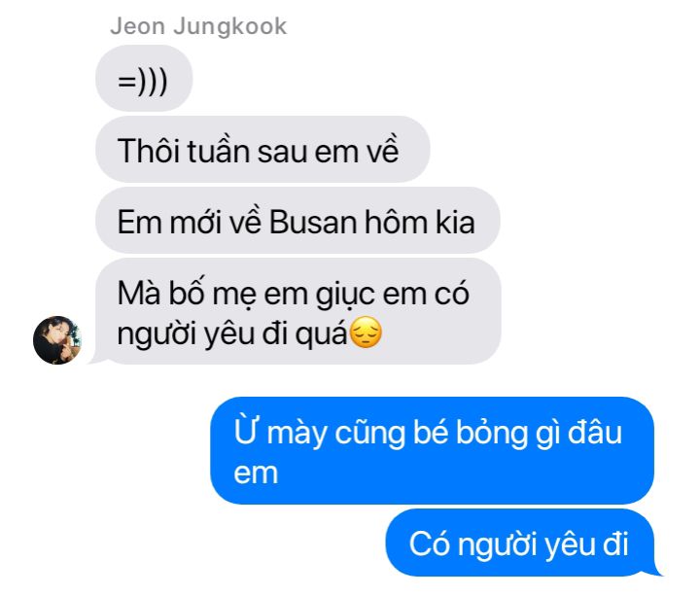
Task: Tap the "Mà bố mẹ em giục" bubble
Action: [297, 311]
